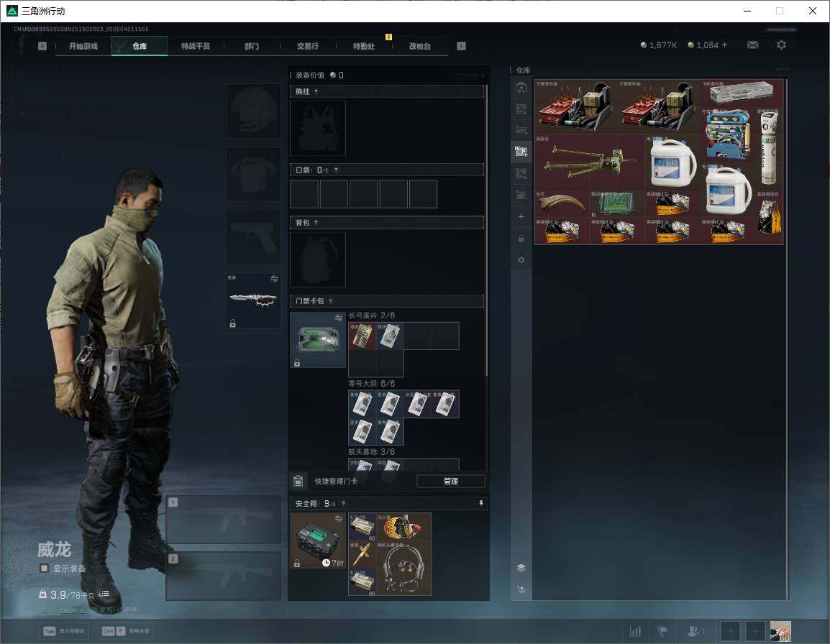Screen dimensions: 830x644
Task: Select the blue engine item in warehouse
Action: pyautogui.click(x=728, y=134)
